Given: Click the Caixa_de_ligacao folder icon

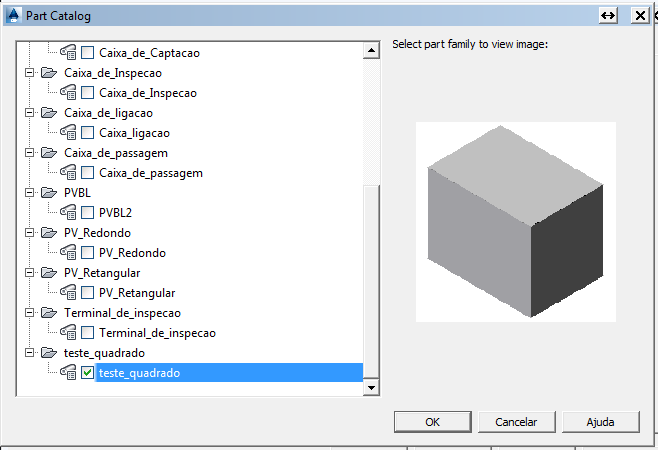Looking at the screenshot, I should click(49, 112).
